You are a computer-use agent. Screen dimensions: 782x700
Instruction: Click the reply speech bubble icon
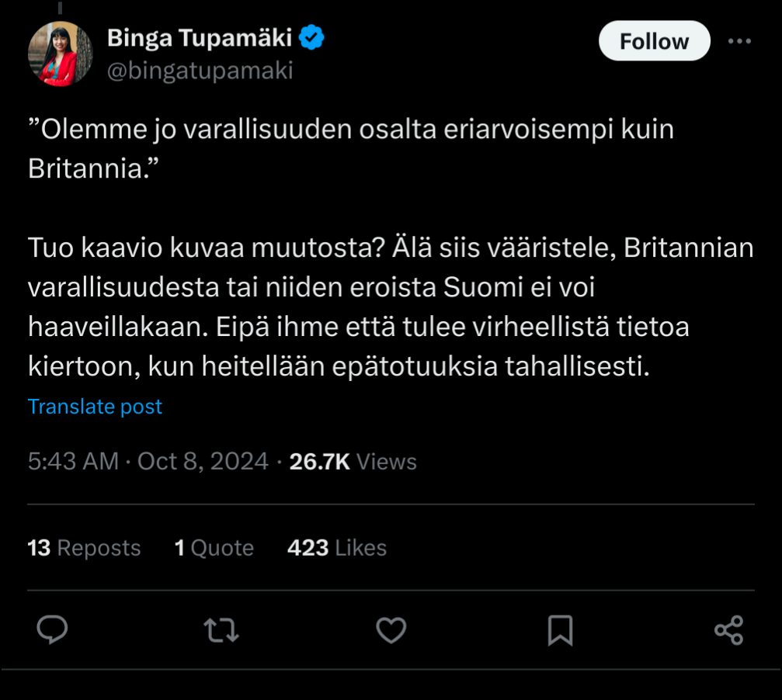(53, 629)
